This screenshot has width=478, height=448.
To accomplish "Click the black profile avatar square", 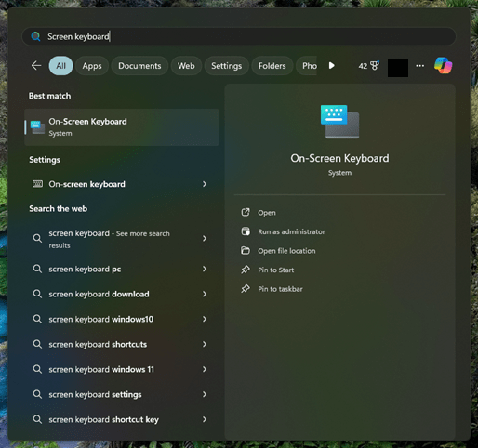I will click(398, 68).
